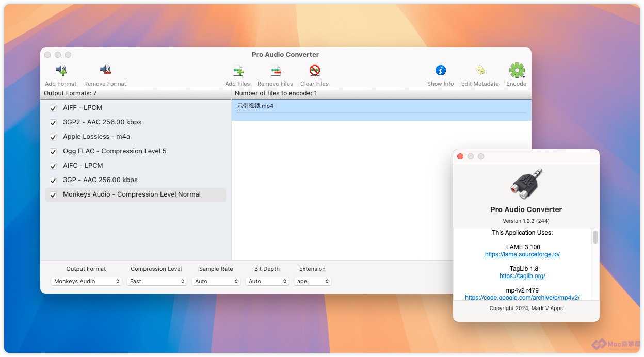This screenshot has width=644, height=357.
Task: Uncheck Apple Lossless - m4a format
Action: [x=53, y=137]
